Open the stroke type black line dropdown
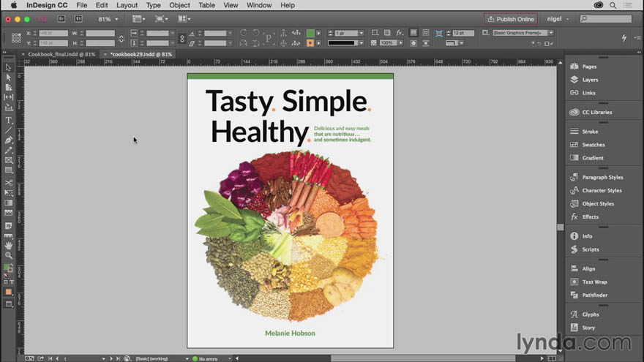The width and height of the screenshot is (644, 362). (x=361, y=42)
